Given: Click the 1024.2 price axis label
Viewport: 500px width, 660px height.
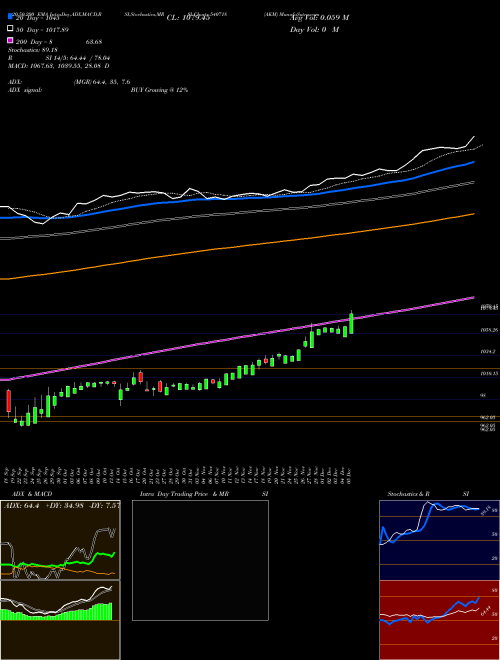Looking at the screenshot, I should pos(488,351).
